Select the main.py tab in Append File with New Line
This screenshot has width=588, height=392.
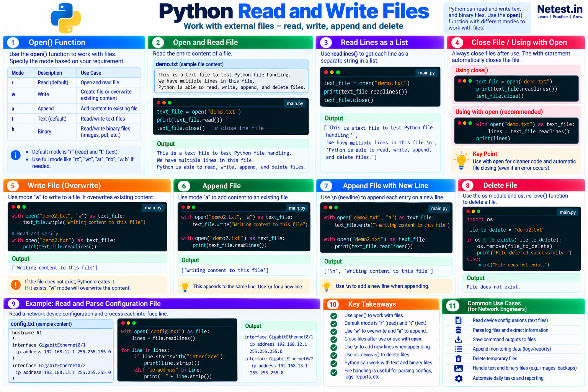pos(439,209)
